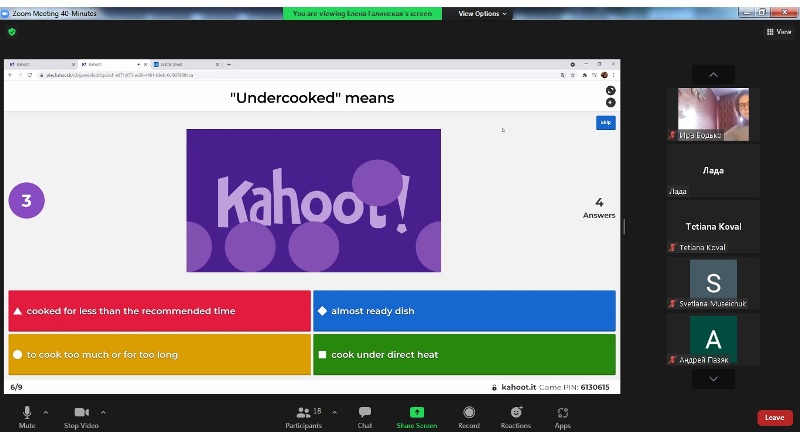Image resolution: width=800 pixels, height=432 pixels.
Task: Click the upper round Kahoot control icon
Action: (610, 90)
